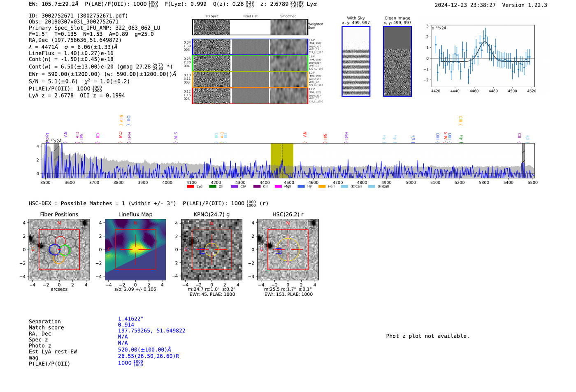Click the gray hatched band near 5460 Å
Screen dimensions: 576x392
[x=523, y=160]
